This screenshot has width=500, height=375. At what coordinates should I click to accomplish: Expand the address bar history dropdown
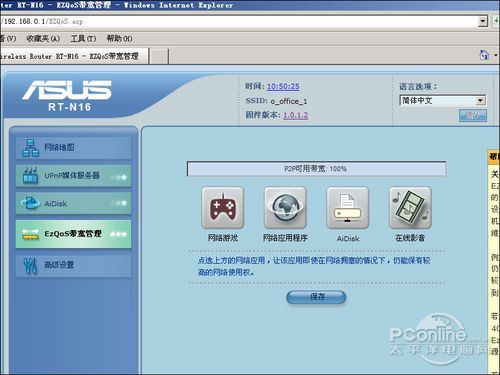(x=483, y=21)
